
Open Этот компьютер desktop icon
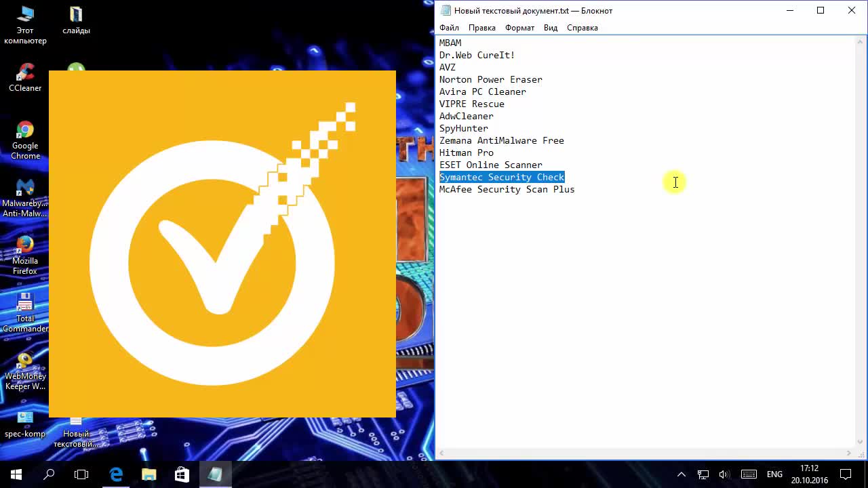tap(25, 25)
